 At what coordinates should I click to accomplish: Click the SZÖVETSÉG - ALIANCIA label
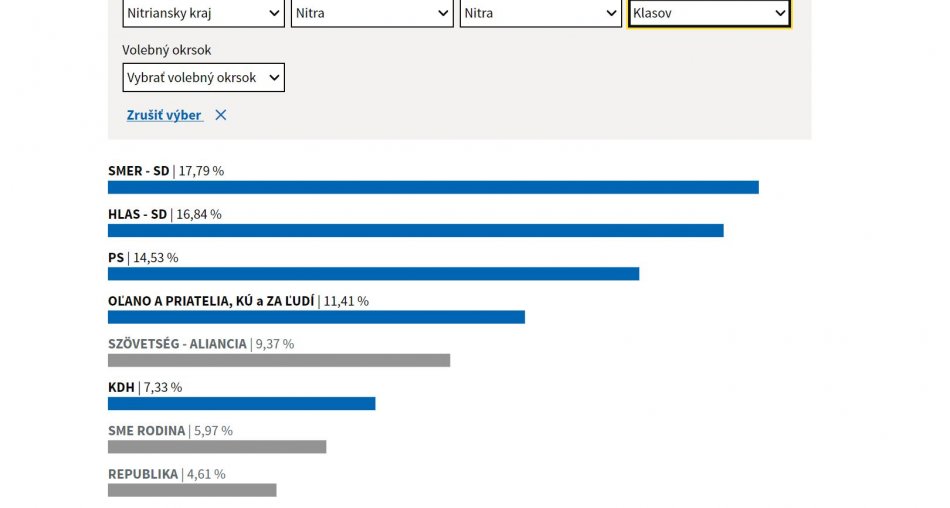click(x=177, y=344)
